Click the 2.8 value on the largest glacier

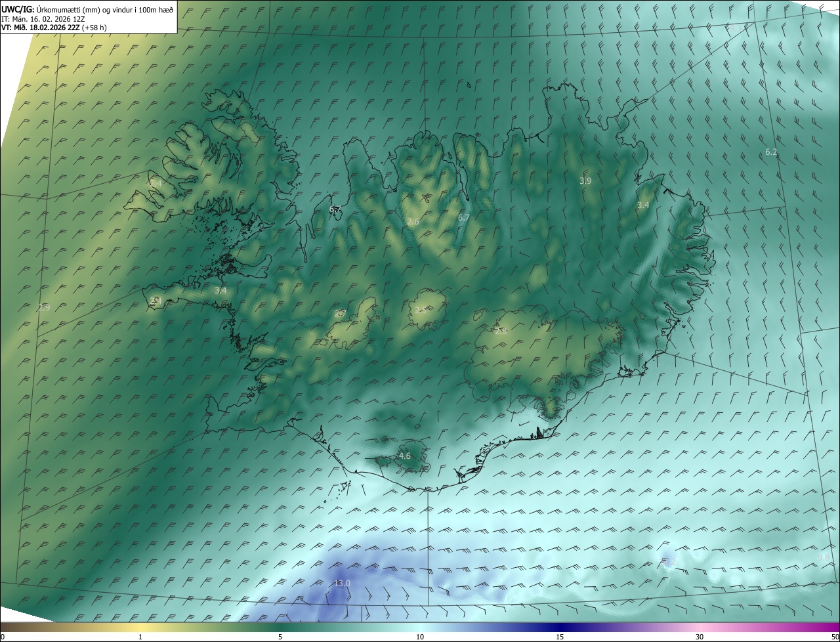point(501,332)
